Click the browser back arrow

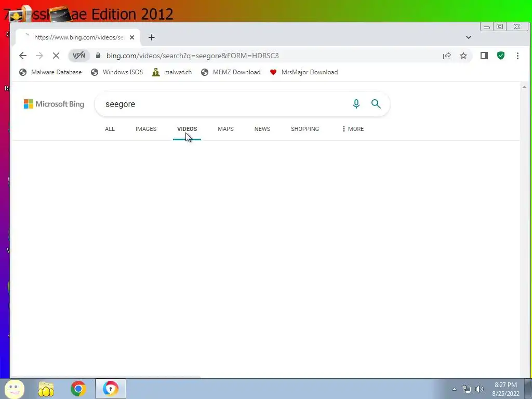[x=23, y=56]
